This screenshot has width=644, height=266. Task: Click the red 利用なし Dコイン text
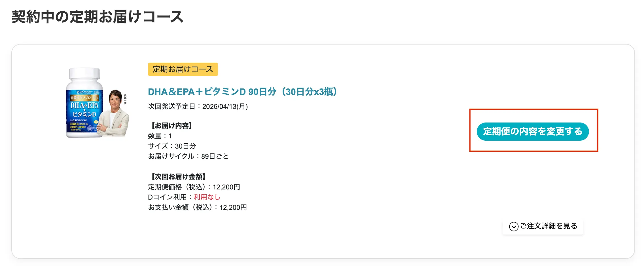pyautogui.click(x=207, y=197)
